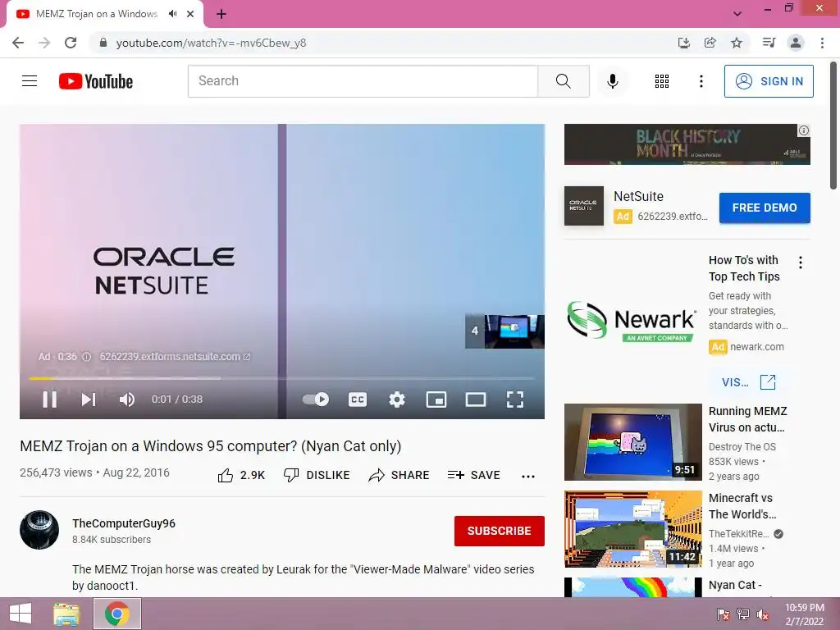Click the Chrome taskbar icon
This screenshot has width=840, height=630.
[x=117, y=614]
